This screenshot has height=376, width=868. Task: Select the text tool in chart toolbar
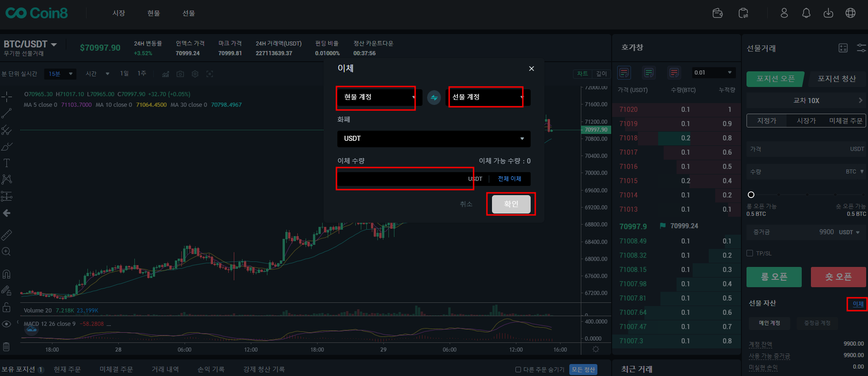(6, 163)
